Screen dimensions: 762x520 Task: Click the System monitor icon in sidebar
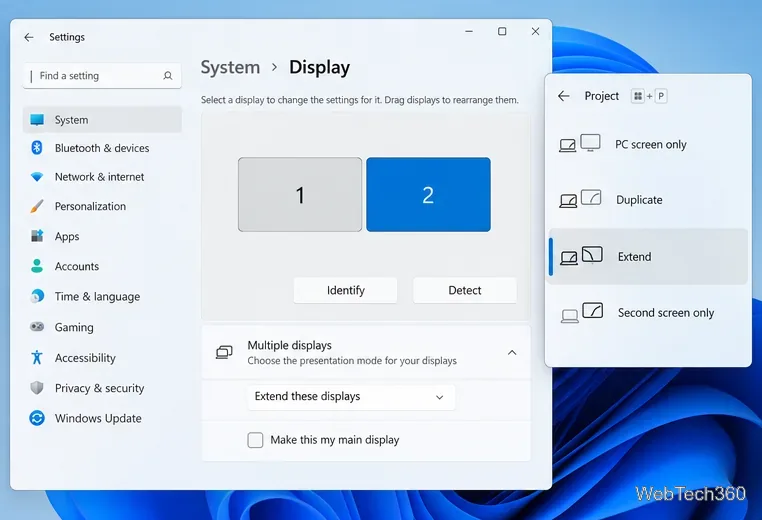[37, 120]
